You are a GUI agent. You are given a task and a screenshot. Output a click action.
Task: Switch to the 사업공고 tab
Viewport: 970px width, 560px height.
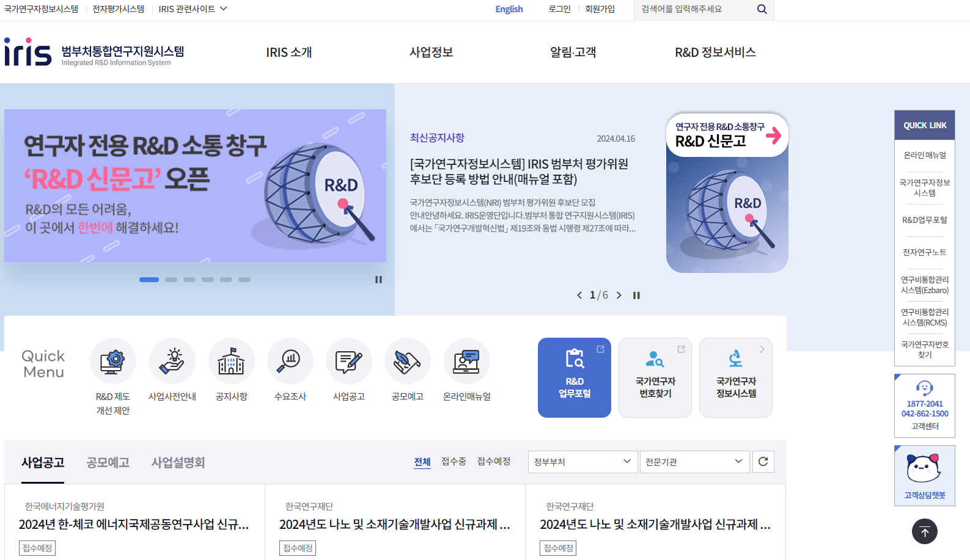(43, 463)
